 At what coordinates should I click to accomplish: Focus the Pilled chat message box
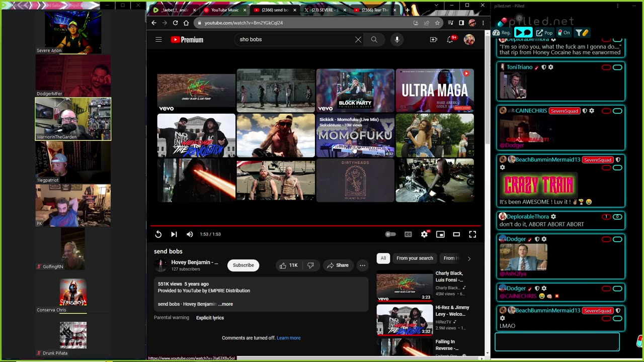click(x=557, y=342)
